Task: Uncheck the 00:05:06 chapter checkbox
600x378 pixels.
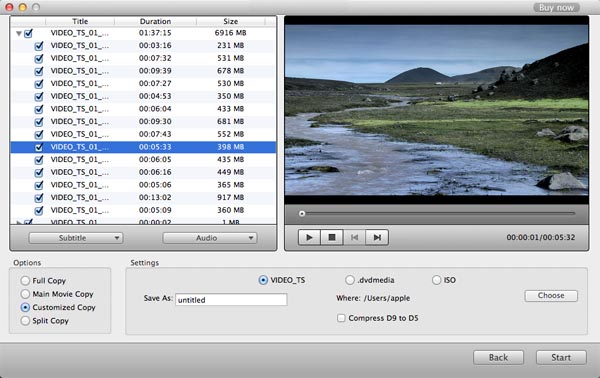Action: (x=39, y=185)
